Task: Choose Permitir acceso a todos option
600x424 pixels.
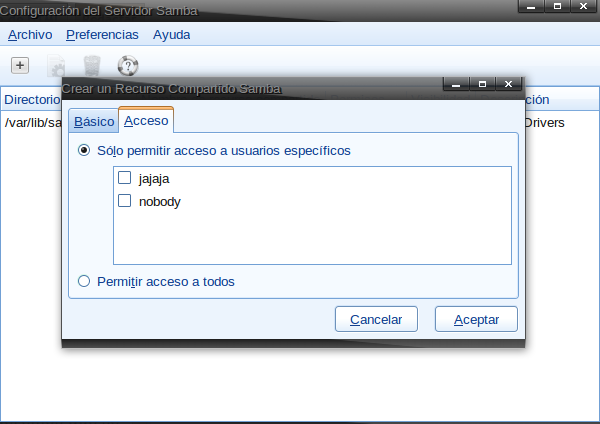Action: coord(84,282)
